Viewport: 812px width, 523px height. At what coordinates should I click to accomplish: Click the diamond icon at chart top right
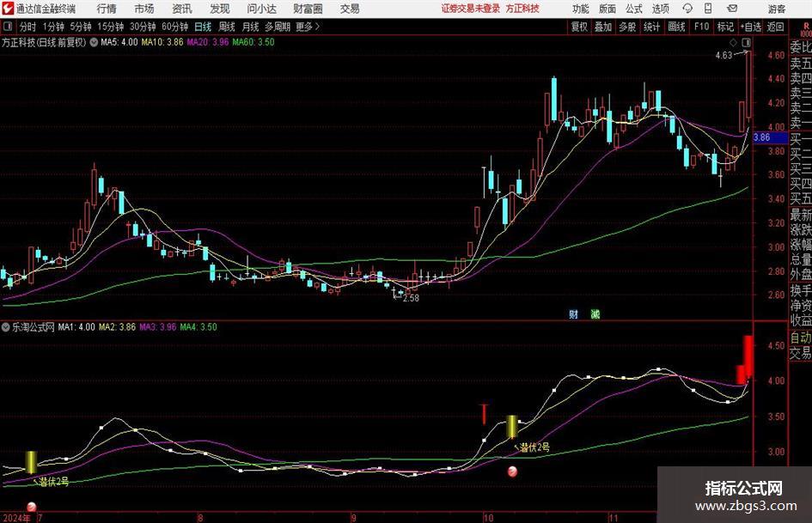click(733, 42)
